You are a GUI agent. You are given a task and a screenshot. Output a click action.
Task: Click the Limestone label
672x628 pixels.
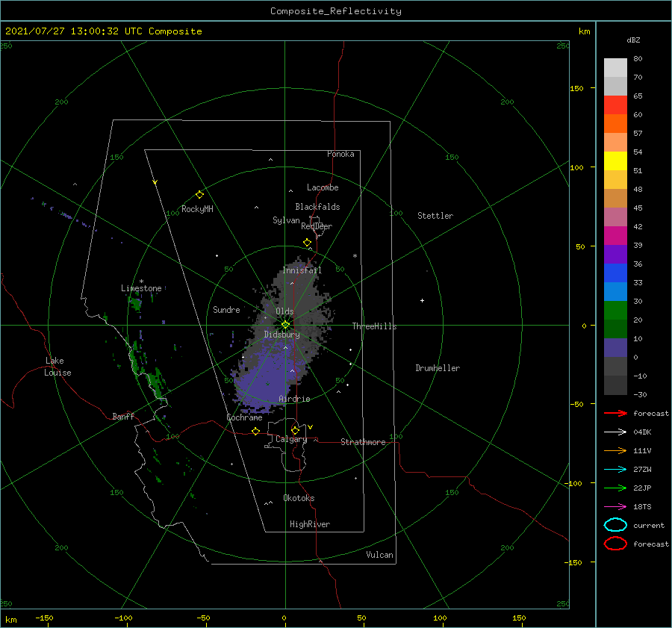coord(141,288)
